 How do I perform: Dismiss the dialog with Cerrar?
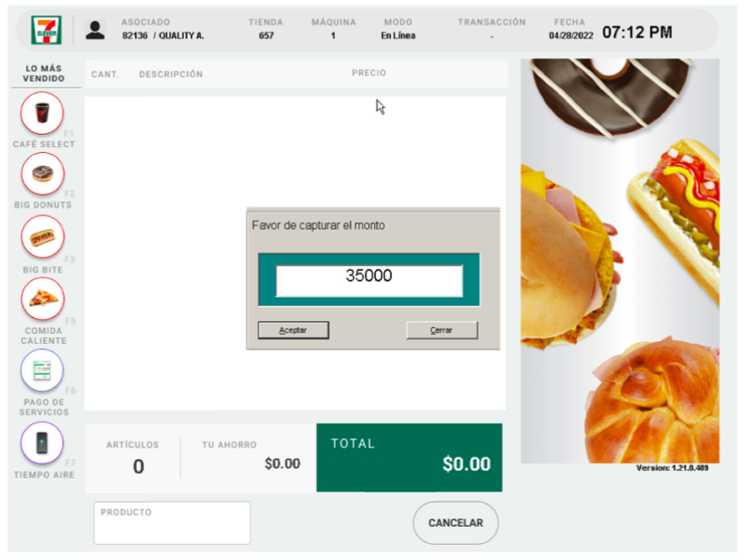pos(442,330)
